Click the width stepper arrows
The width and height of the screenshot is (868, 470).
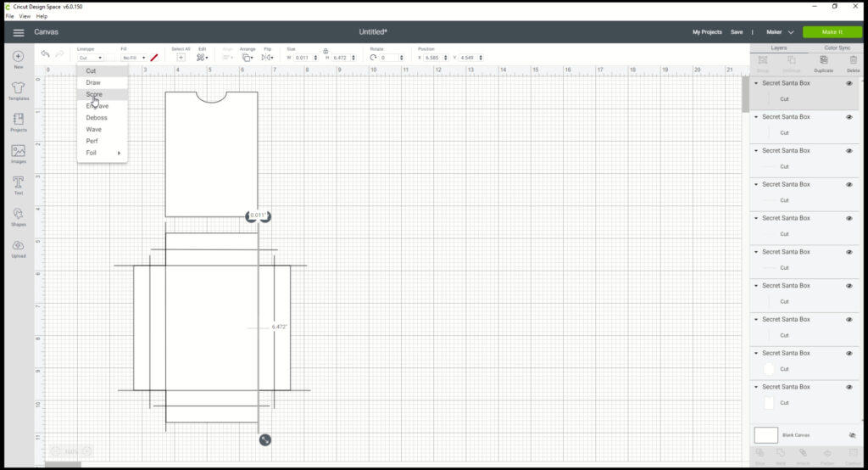[315, 58]
